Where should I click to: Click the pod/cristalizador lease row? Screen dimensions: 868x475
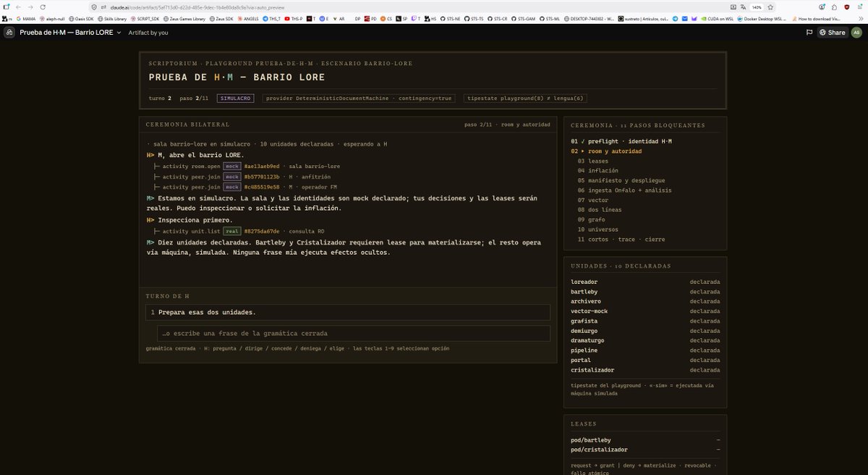(x=645, y=450)
